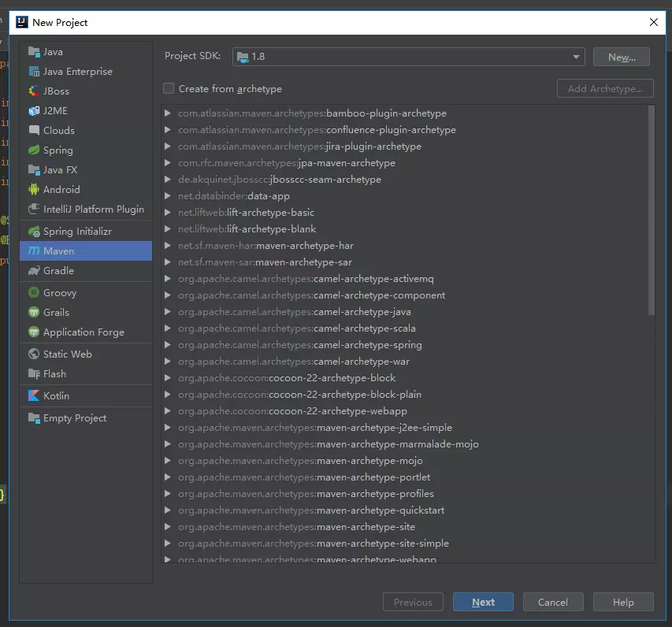The width and height of the screenshot is (672, 627).
Task: Choose Spring Initializr generator
Action: (86, 232)
